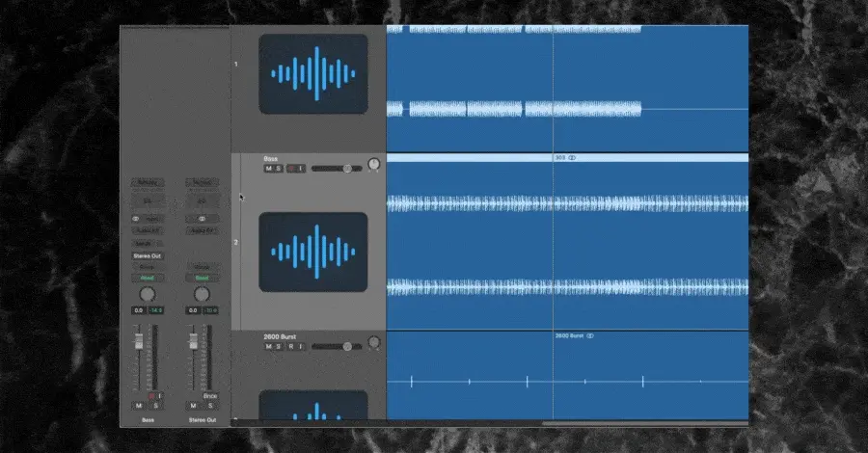This screenshot has width=868, height=453.
Task: Open the EQ display on Stereo Out strip
Action: pos(203,200)
